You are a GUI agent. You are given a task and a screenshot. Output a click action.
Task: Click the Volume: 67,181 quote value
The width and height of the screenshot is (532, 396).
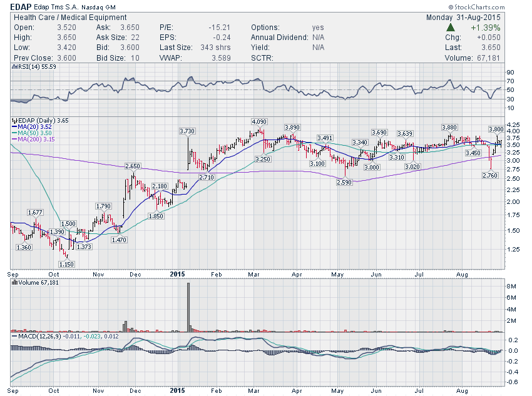(x=489, y=58)
